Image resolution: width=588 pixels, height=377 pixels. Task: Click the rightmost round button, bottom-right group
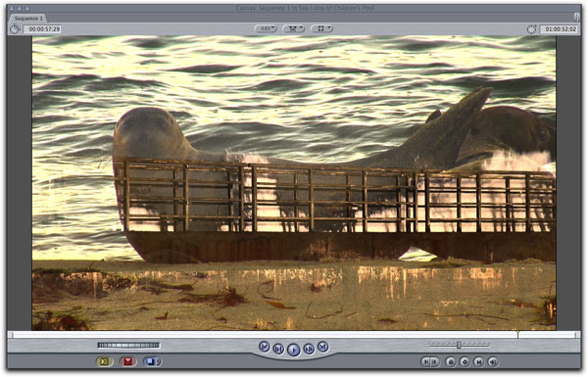pos(493,361)
